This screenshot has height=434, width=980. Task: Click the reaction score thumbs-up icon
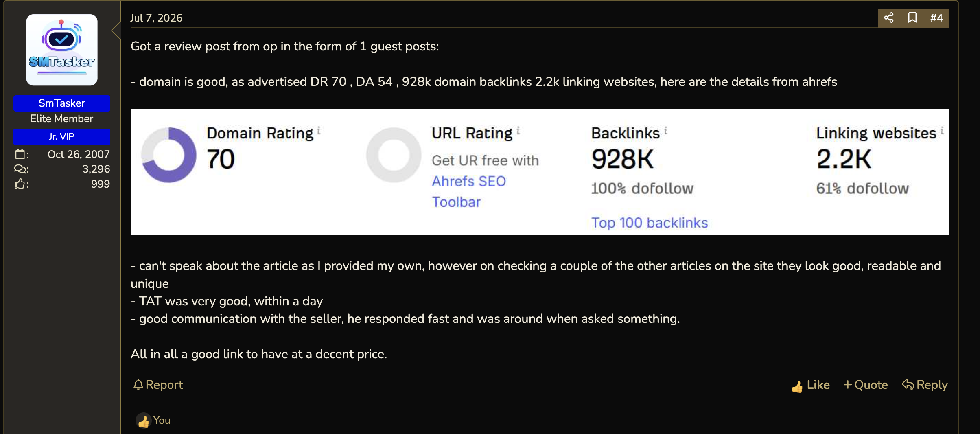pyautogui.click(x=20, y=184)
